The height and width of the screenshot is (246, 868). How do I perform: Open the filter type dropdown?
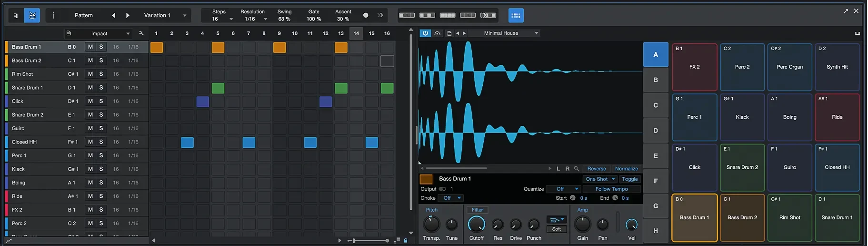(557, 220)
